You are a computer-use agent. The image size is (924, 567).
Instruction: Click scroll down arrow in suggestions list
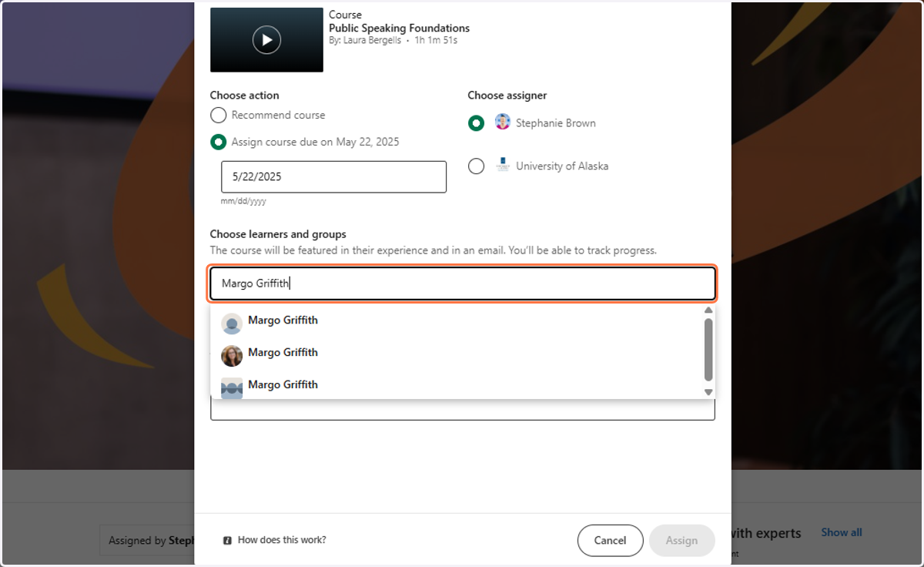708,392
